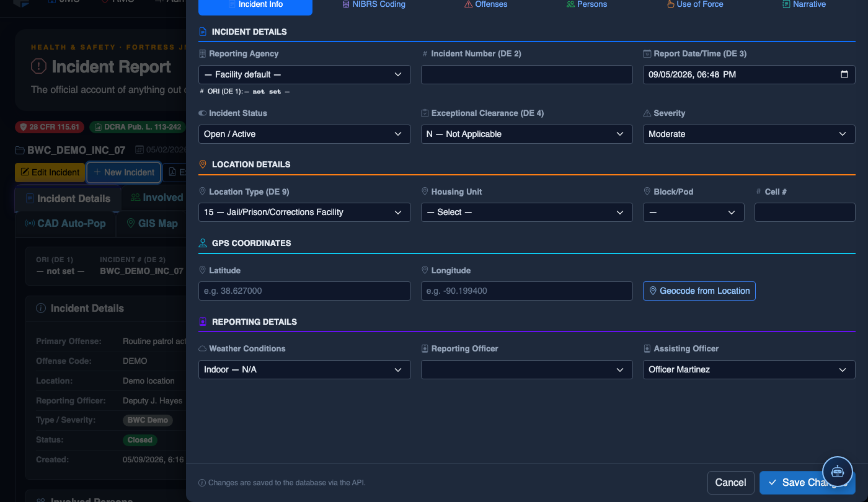Open the Block/Pod dropdown
Image resolution: width=868 pixels, height=502 pixels.
click(694, 213)
